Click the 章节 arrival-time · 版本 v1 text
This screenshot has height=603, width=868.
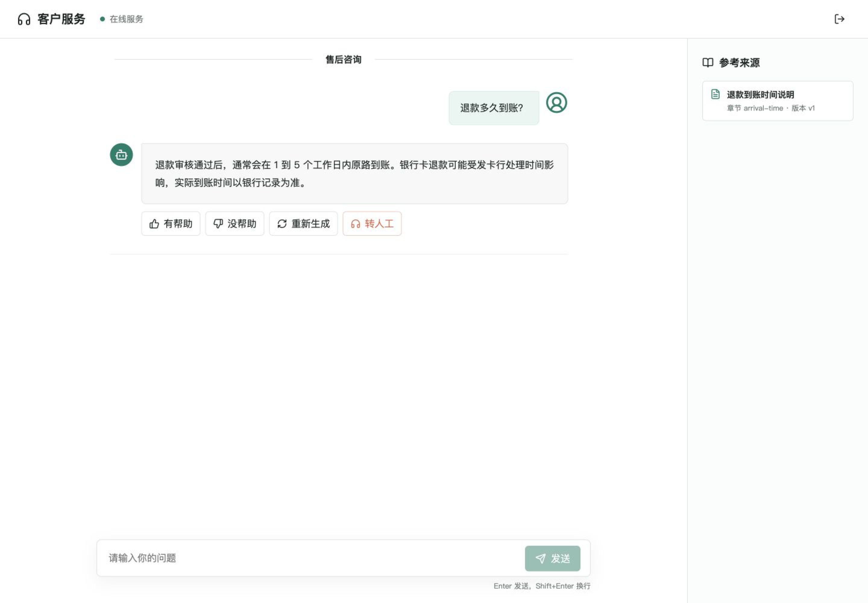click(x=771, y=108)
